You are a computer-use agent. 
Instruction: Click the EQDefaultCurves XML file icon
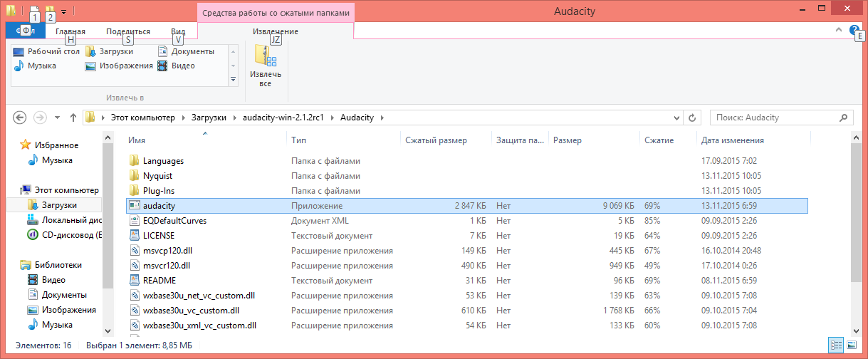pyautogui.click(x=135, y=220)
